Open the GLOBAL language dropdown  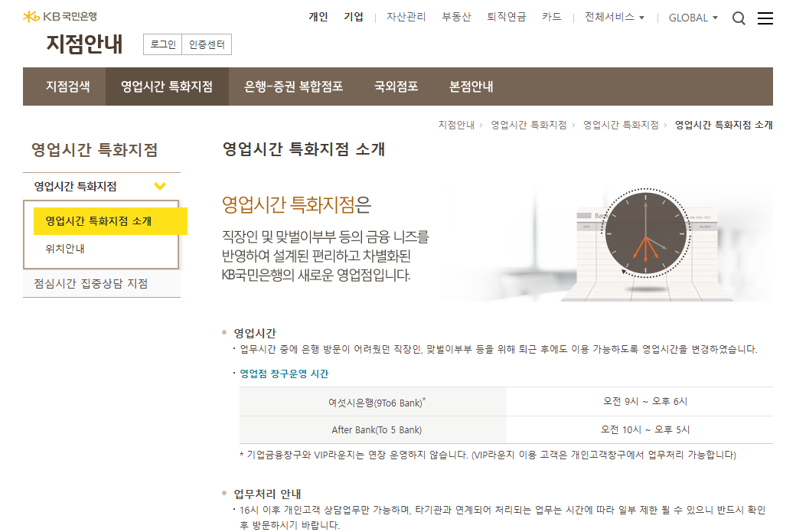pos(693,18)
